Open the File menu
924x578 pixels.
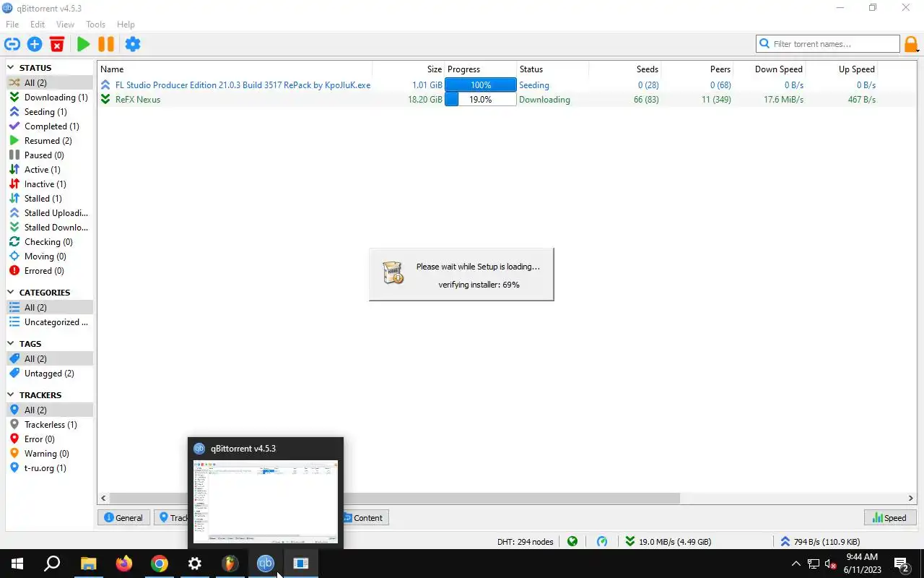pos(12,25)
